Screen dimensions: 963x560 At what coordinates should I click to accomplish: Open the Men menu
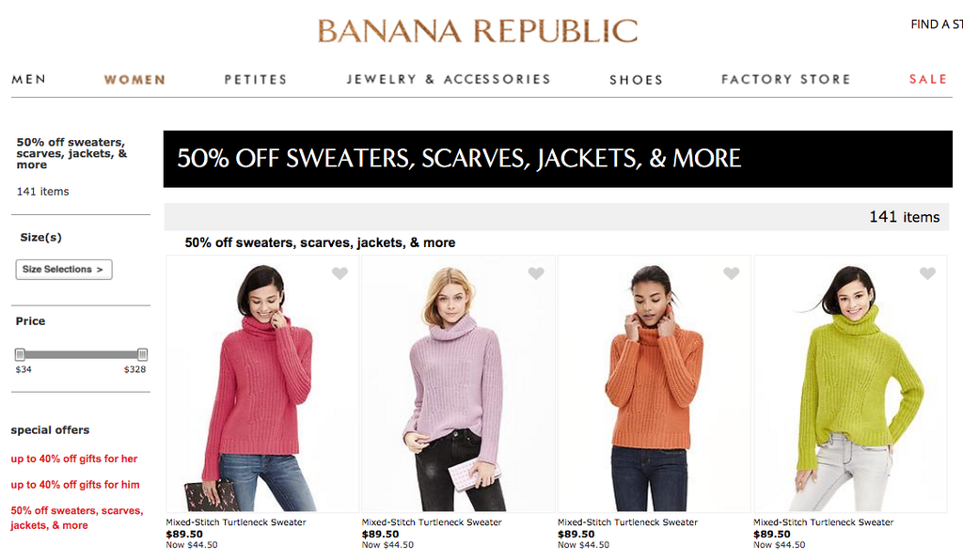click(29, 79)
